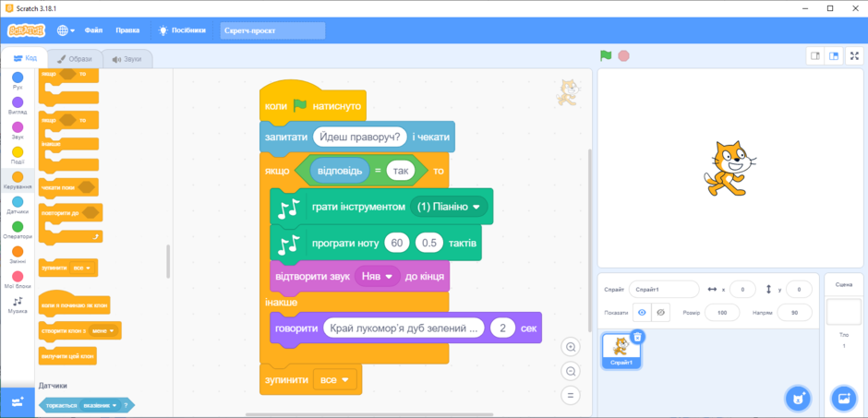Zoom out of the script workspace
868x418 pixels.
click(570, 372)
